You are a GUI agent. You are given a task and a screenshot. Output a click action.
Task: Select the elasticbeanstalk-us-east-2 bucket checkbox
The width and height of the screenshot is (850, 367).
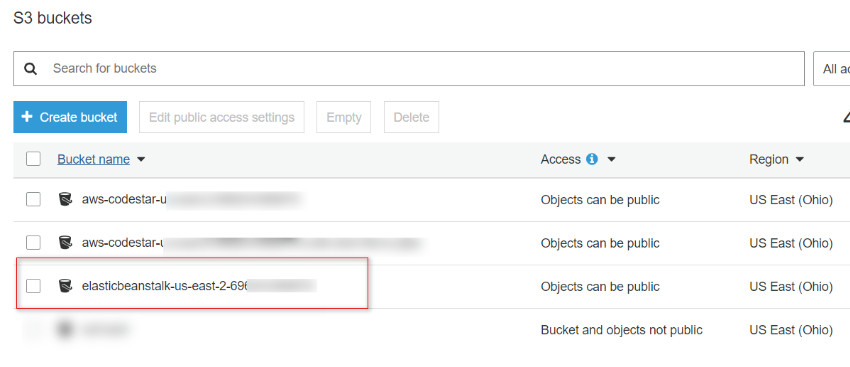[x=33, y=286]
